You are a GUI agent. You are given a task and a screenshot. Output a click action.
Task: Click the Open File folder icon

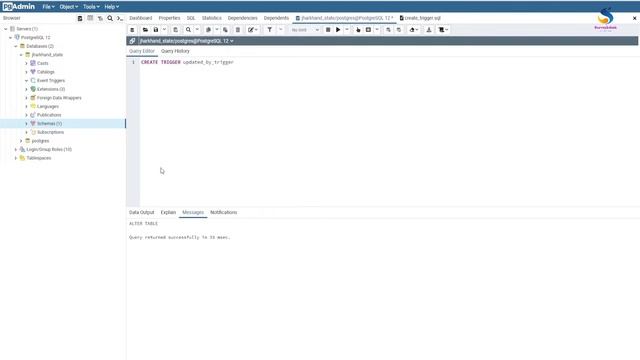coord(145,30)
